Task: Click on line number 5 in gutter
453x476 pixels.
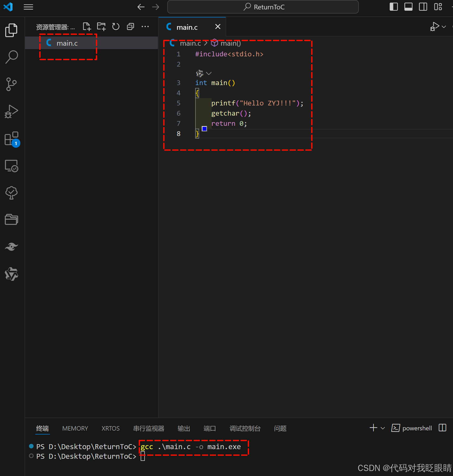Action: [x=178, y=103]
